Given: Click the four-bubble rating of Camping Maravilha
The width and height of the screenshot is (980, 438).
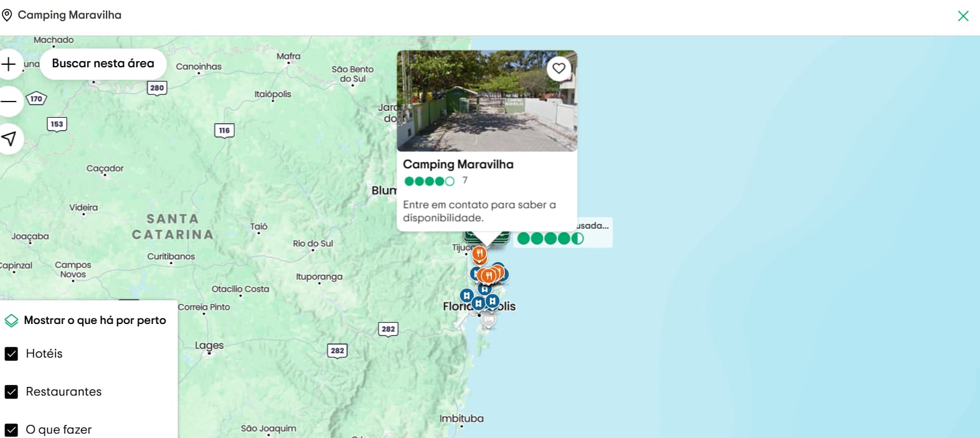Looking at the screenshot, I should click(429, 181).
